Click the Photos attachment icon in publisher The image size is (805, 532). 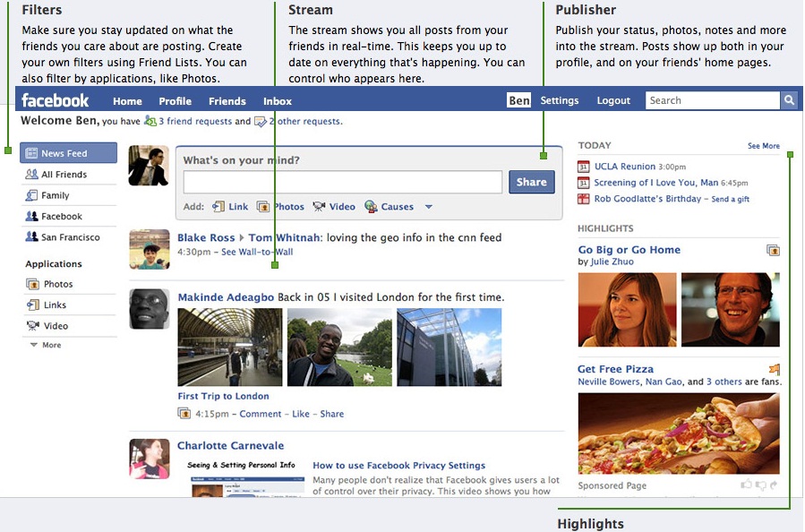pos(263,207)
